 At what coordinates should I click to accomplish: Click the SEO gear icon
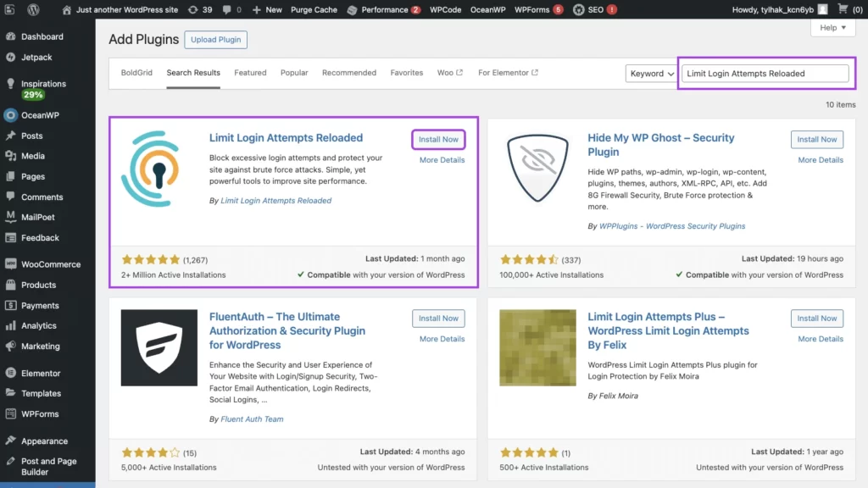(578, 9)
